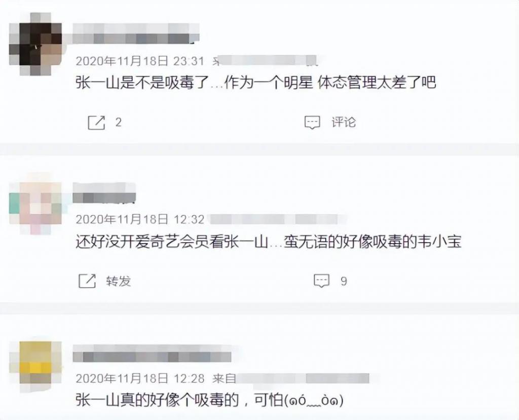Open the pink pixelated avatar of the second post
This screenshot has height=420, width=519.
pyautogui.click(x=35, y=203)
